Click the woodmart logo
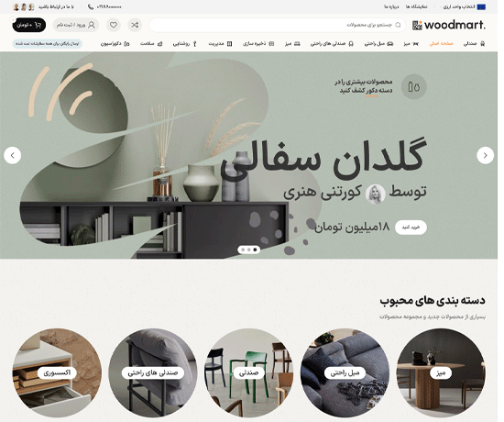Viewport: 504px width, 422px height. click(x=449, y=25)
